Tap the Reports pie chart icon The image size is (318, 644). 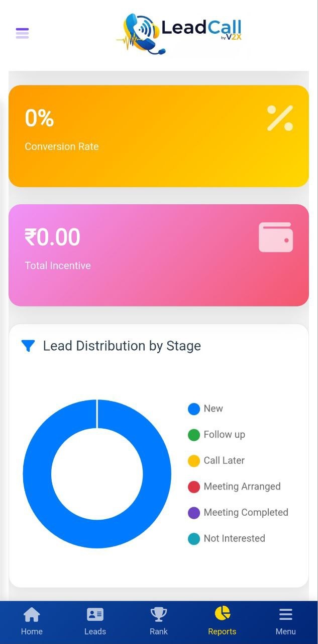(x=222, y=613)
